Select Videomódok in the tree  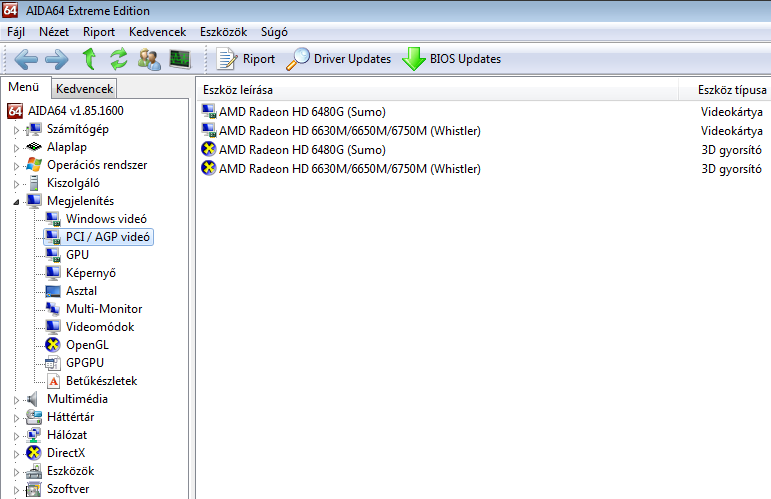pyautogui.click(x=100, y=327)
